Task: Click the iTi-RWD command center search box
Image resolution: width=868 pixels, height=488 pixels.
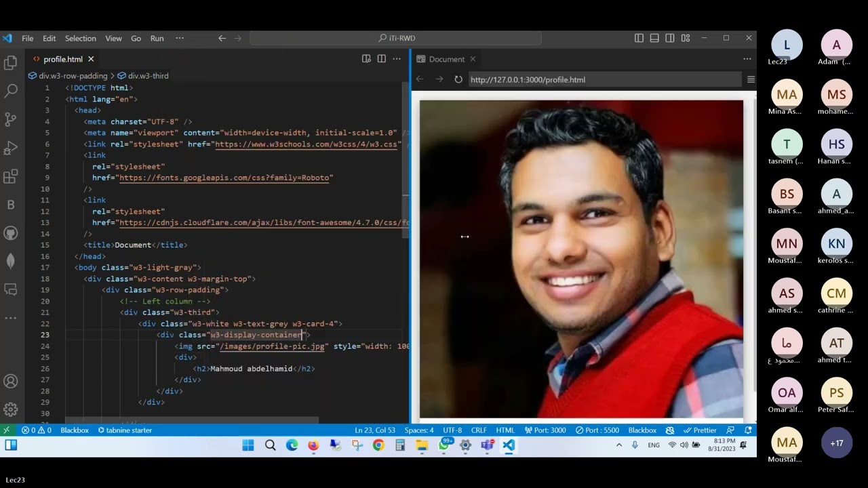Action: pos(395,38)
